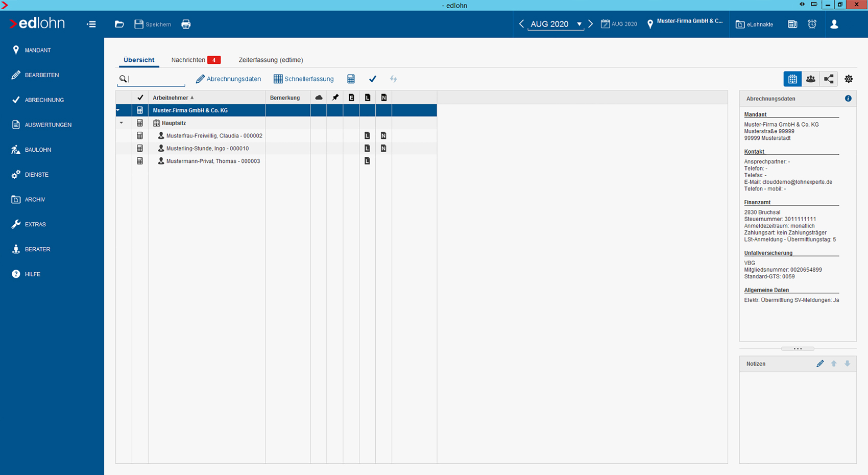Switch to the Nachrichten tab
The height and width of the screenshot is (475, 868).
click(x=196, y=60)
